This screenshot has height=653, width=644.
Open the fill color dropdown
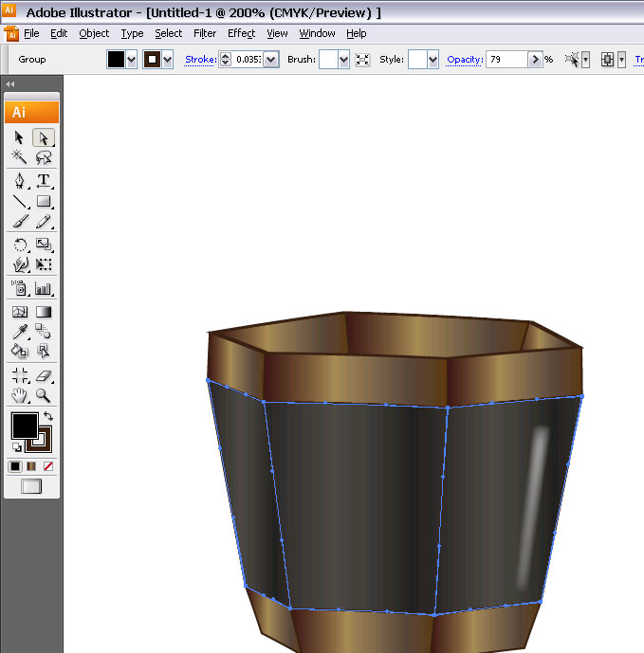pos(134,60)
